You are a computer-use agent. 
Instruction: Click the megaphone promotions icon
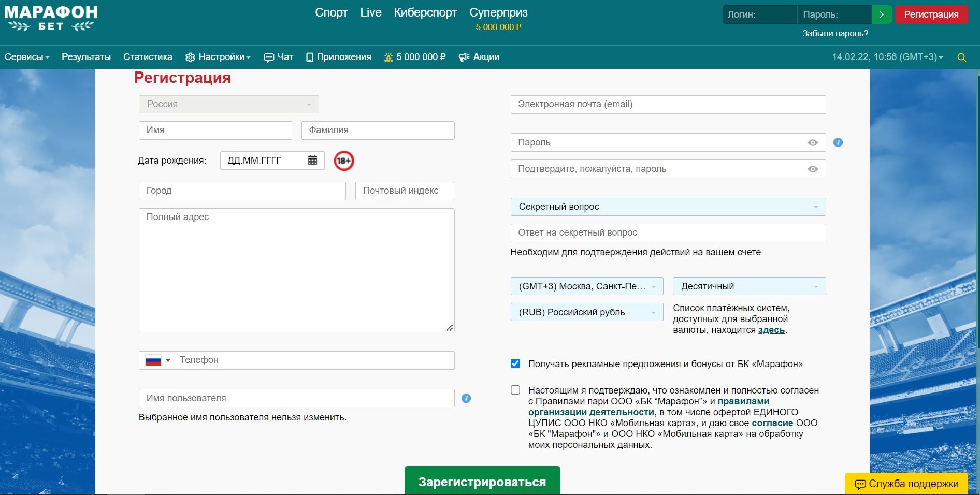[464, 57]
